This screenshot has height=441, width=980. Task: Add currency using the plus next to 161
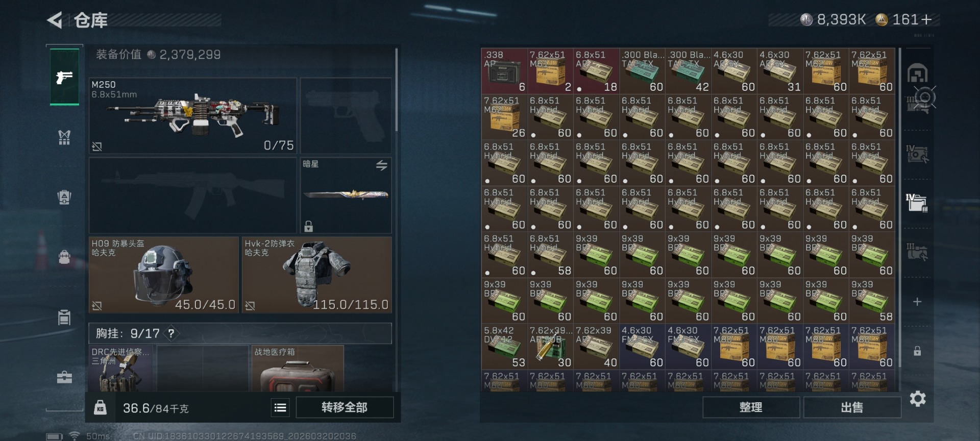pos(927,19)
